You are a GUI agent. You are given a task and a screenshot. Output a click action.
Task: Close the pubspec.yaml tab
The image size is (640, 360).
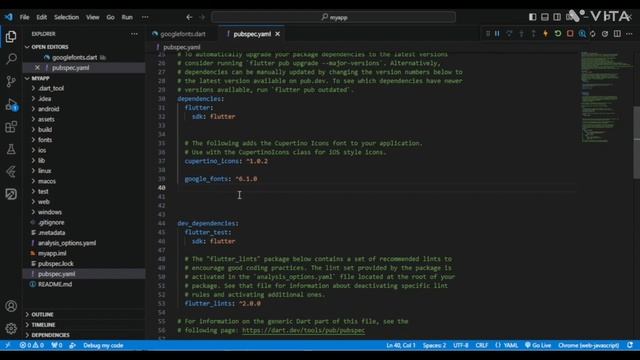278,34
